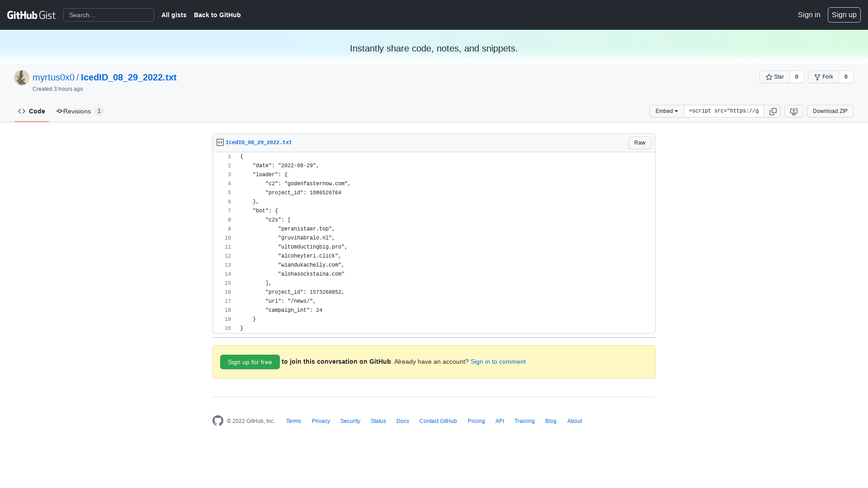Open the Embed format dropdown
Image resolution: width=868 pixels, height=488 pixels.
[666, 111]
